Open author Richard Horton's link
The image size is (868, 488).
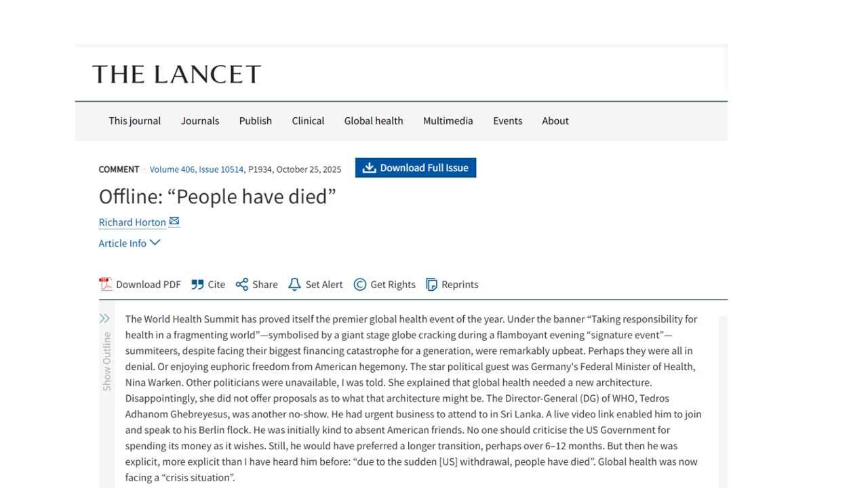[x=132, y=222]
